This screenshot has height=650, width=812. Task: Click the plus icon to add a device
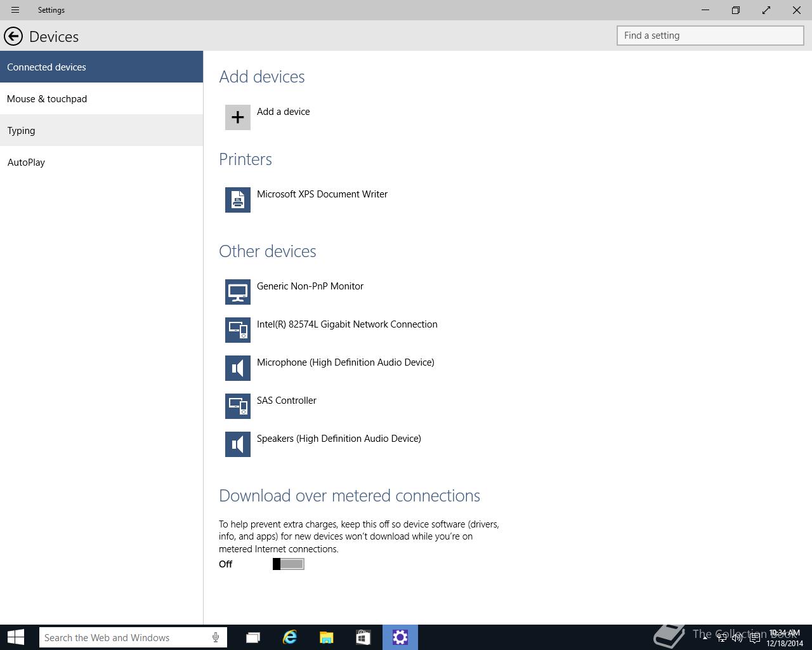point(238,117)
